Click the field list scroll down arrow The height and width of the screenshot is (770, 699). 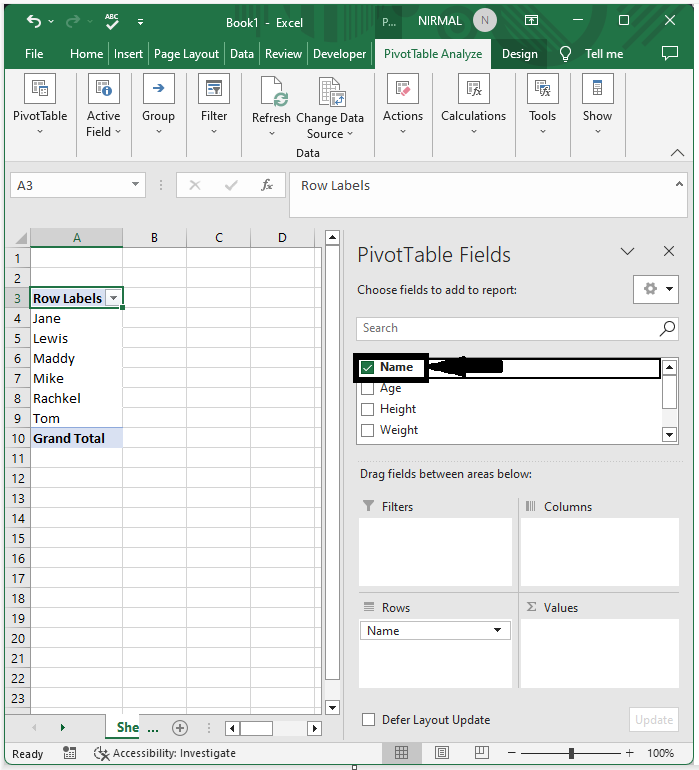point(669,434)
